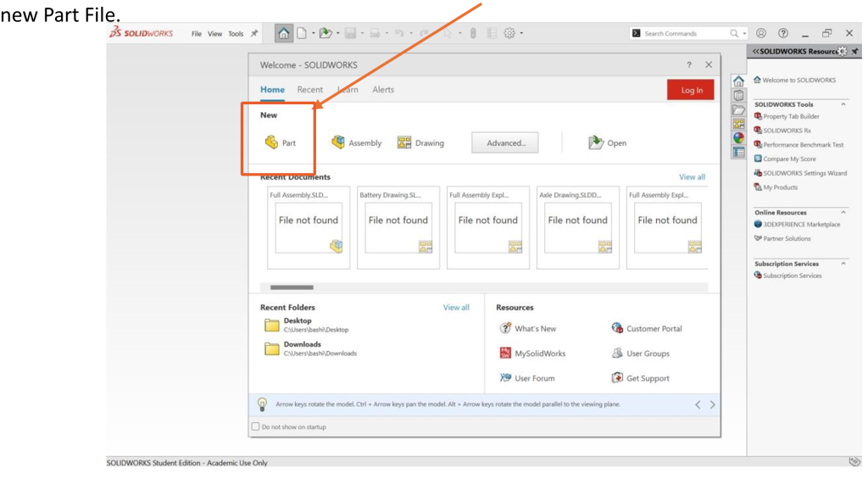Viewport: 868px width, 479px height.
Task: Open the File menu
Action: pos(197,34)
